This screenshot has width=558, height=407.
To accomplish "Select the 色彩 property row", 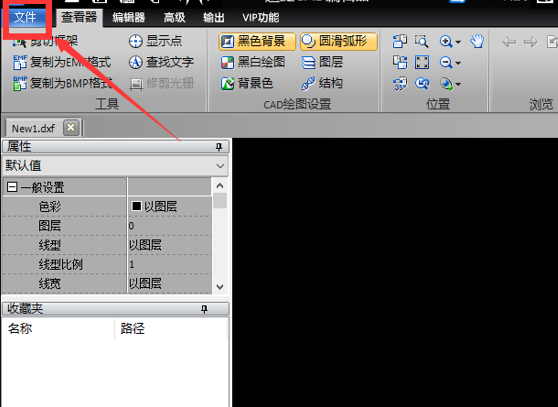I will 107,206.
